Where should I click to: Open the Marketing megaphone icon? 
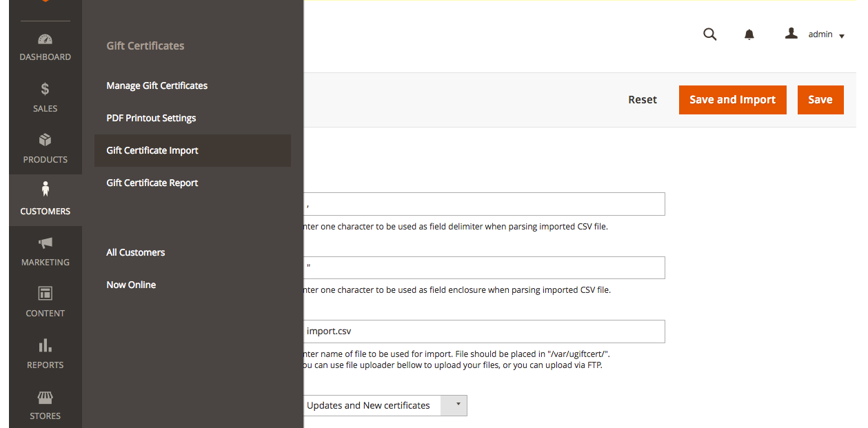pyautogui.click(x=45, y=243)
